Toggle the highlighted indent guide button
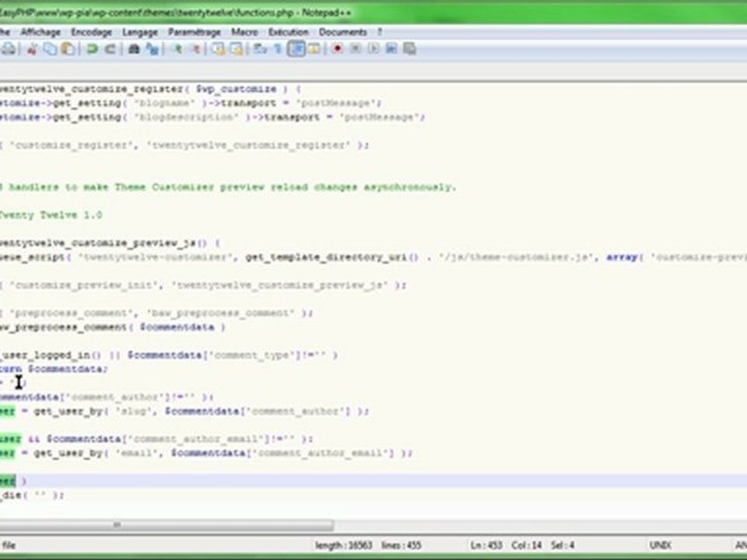 coord(296,48)
